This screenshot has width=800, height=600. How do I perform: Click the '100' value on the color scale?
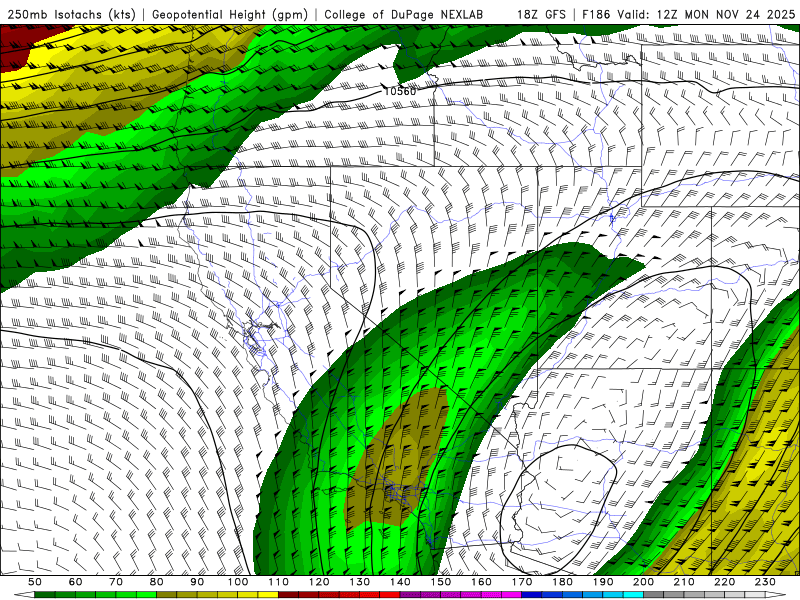pyautogui.click(x=238, y=582)
